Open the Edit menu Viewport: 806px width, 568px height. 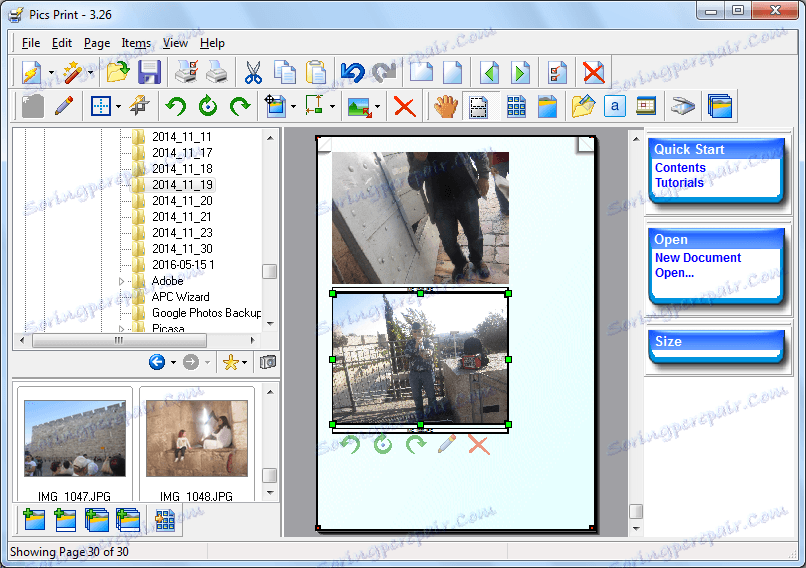click(62, 43)
